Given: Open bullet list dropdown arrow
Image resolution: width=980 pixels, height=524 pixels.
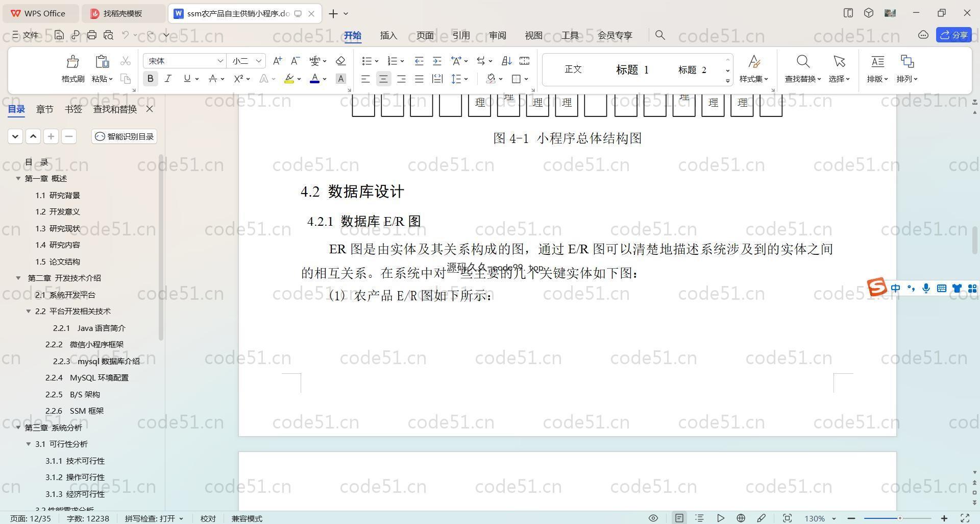Looking at the screenshot, I should tap(377, 61).
